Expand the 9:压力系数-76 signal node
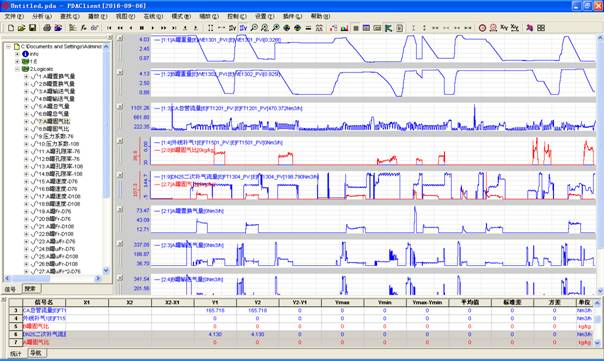 click(x=26, y=136)
